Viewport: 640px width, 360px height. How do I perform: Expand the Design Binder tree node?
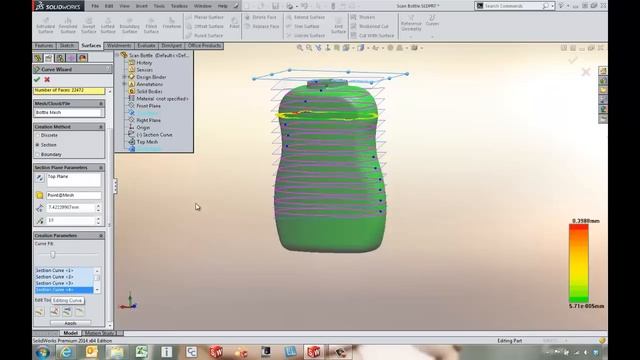pos(125,77)
